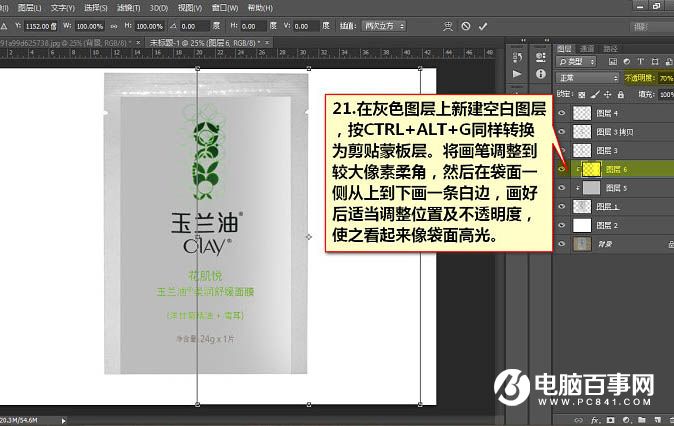The image size is (674, 426).
Task: Open the blend mode 正常 dropdown
Action: click(x=587, y=78)
